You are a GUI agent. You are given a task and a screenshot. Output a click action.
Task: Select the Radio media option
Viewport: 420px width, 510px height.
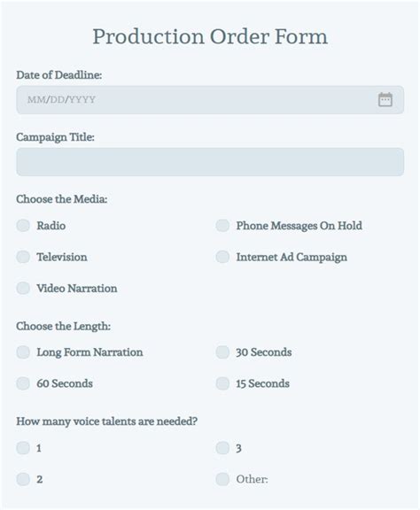(x=23, y=226)
